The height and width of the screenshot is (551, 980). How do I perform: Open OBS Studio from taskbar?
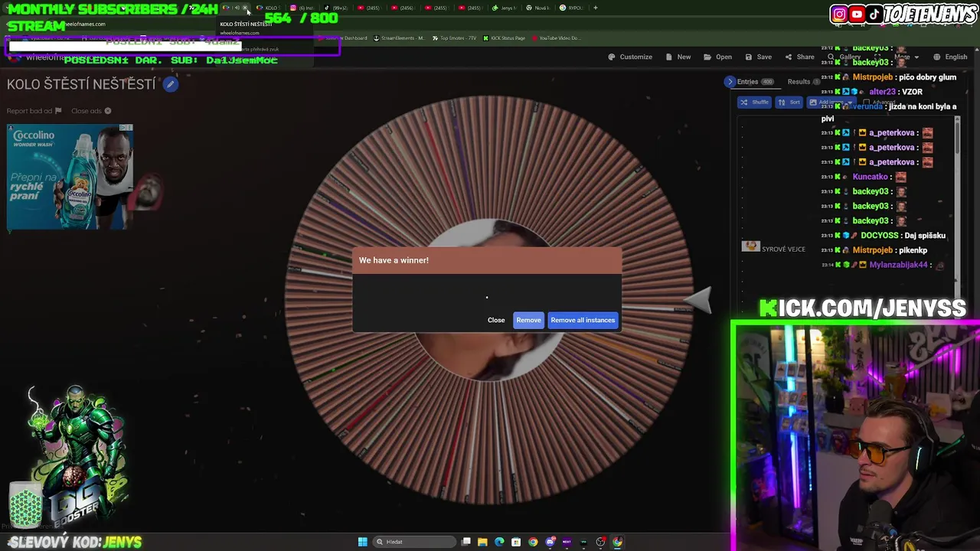[600, 542]
